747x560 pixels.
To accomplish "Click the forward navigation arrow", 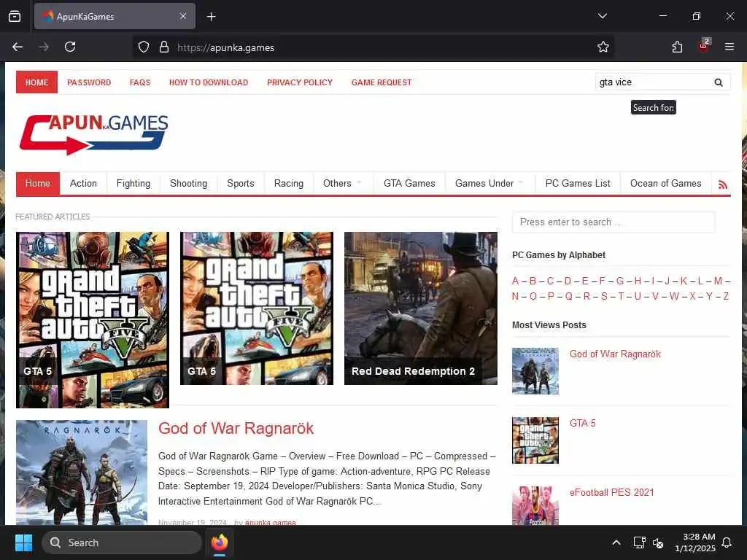I will point(43,47).
